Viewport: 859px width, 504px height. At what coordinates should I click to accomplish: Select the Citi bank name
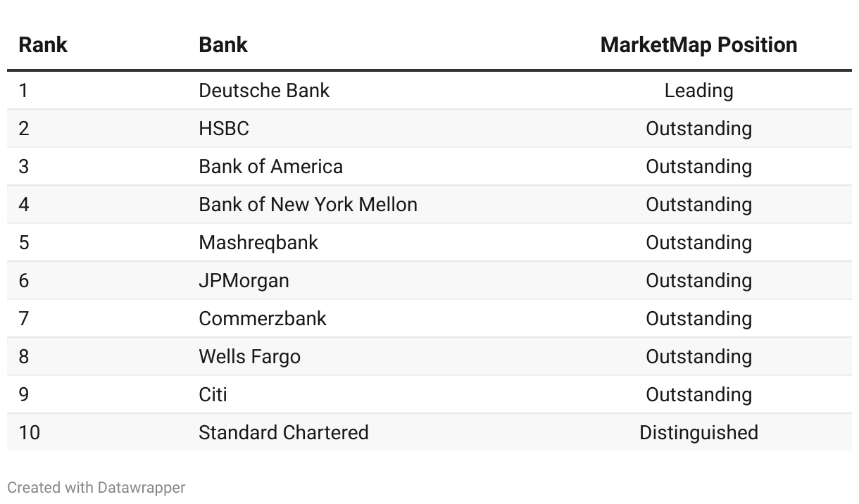pyautogui.click(x=213, y=395)
